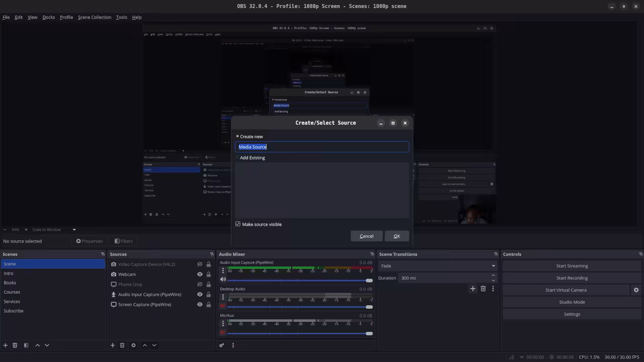Check the Add Existing radio button
644x362 pixels.
[x=237, y=157]
